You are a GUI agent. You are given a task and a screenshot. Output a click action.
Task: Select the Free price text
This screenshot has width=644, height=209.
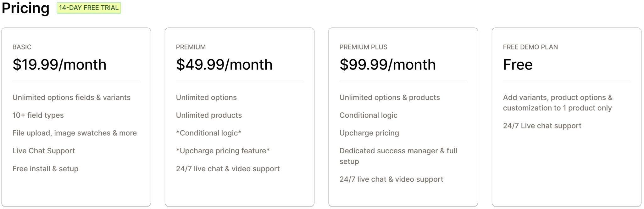point(518,65)
